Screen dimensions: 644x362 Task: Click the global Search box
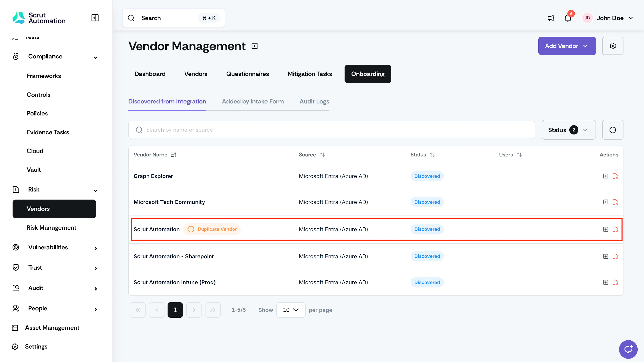tap(174, 18)
